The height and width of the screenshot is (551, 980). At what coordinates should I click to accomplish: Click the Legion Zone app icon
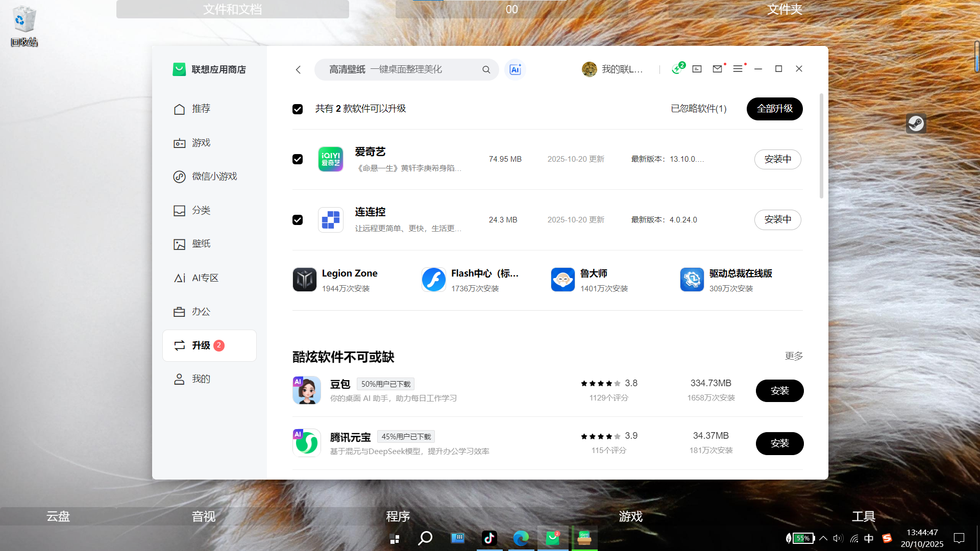pos(305,280)
